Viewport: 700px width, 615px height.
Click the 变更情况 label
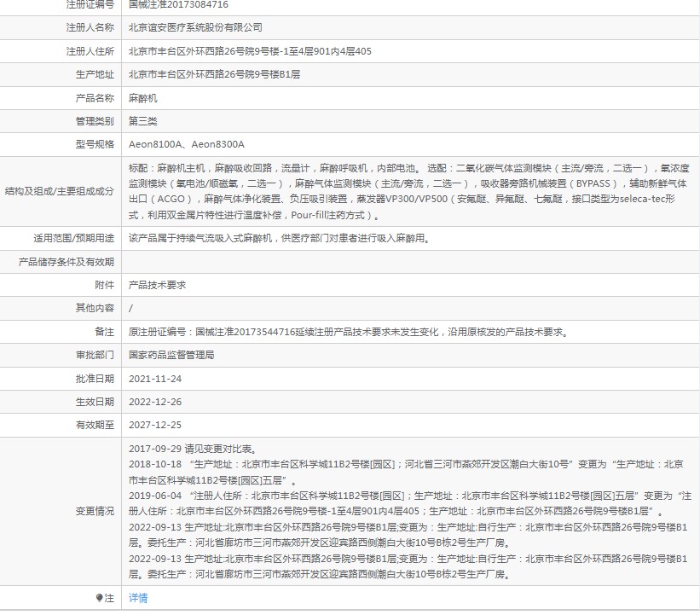tap(95, 512)
